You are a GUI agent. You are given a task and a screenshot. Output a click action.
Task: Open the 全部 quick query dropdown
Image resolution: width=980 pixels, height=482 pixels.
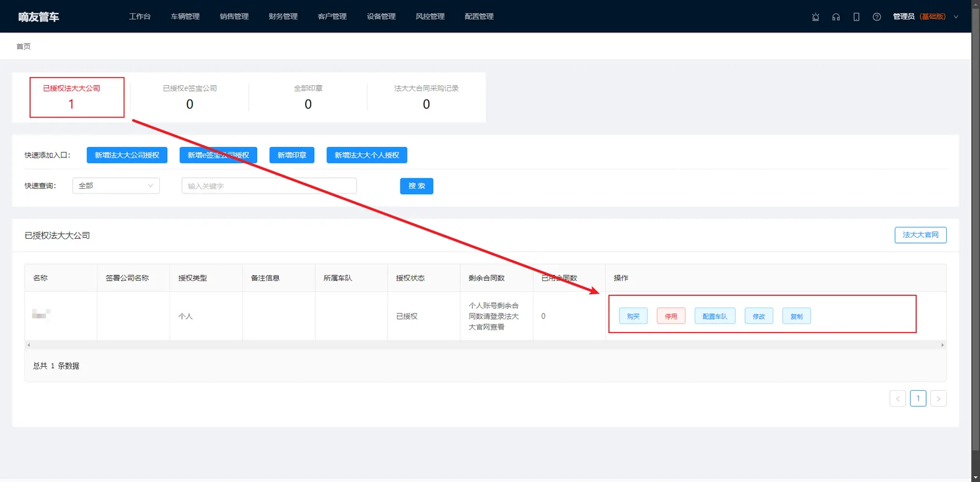click(116, 186)
